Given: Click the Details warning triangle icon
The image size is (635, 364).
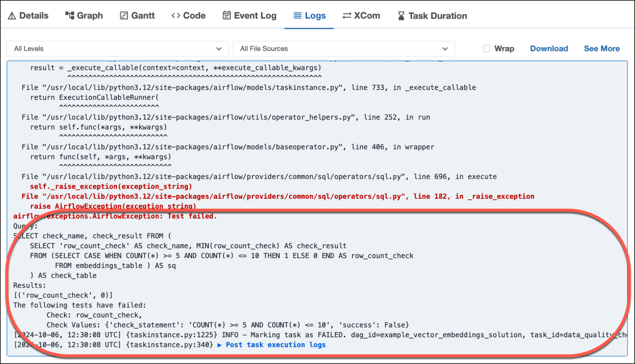Looking at the screenshot, I should tap(12, 16).
